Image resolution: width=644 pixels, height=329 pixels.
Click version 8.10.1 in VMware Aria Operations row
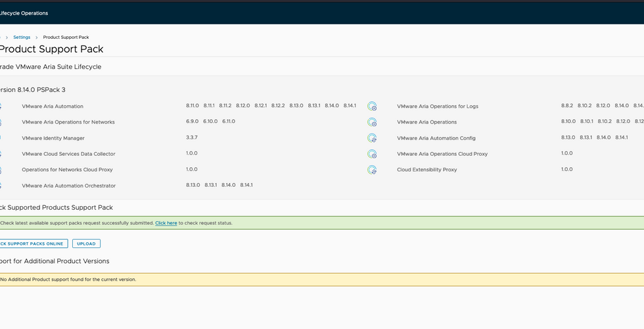pyautogui.click(x=587, y=121)
